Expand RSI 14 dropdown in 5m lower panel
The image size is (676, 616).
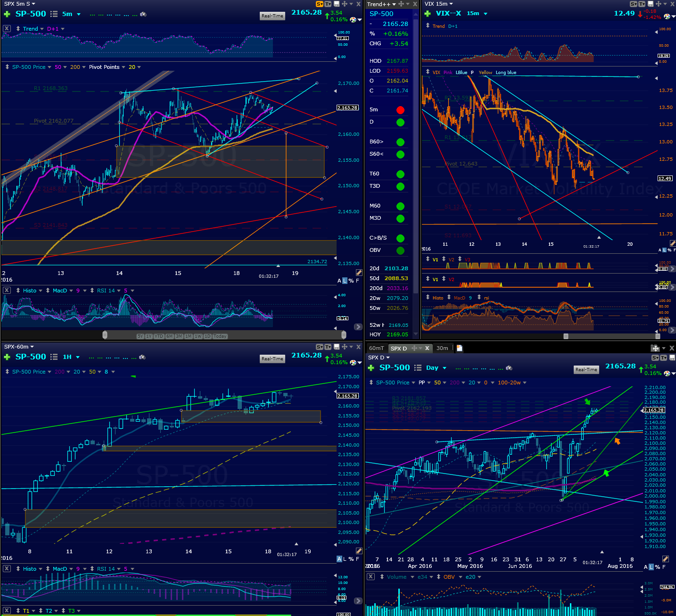[119, 291]
